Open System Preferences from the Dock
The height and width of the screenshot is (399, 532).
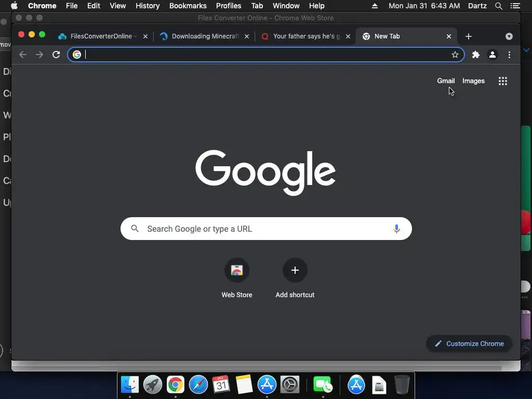point(289,385)
